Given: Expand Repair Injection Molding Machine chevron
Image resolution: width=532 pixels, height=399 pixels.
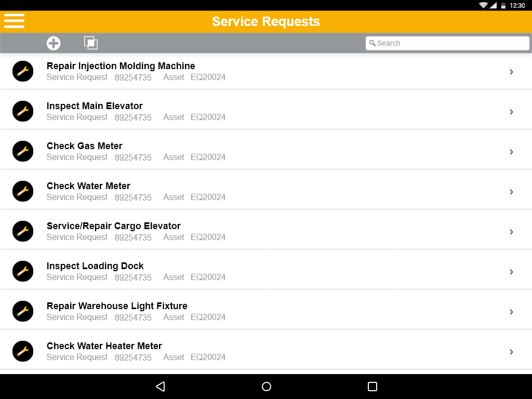Looking at the screenshot, I should [511, 72].
